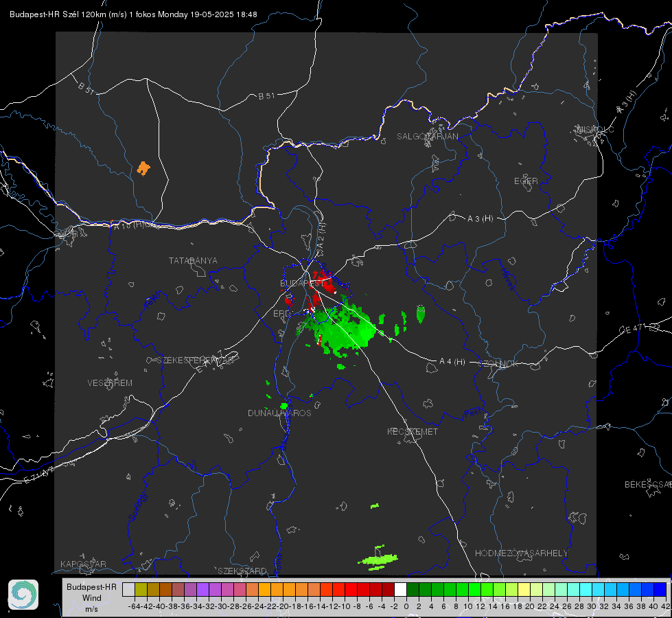672x618 pixels.
Task: Click the 'A 3 (H)' road label near Eger
Action: tap(480, 219)
